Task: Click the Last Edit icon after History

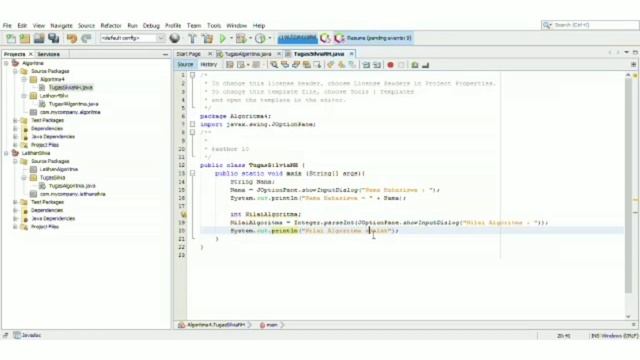Action: tap(230, 65)
